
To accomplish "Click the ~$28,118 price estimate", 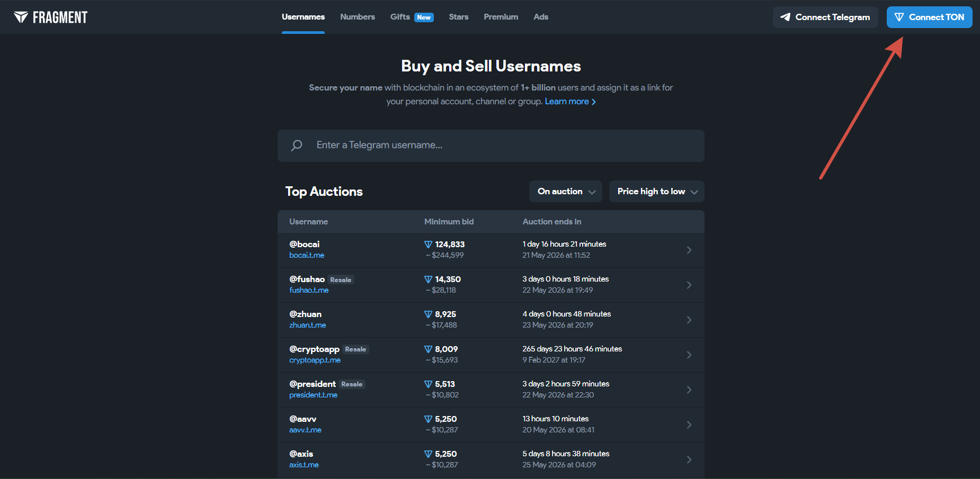I will click(x=441, y=290).
